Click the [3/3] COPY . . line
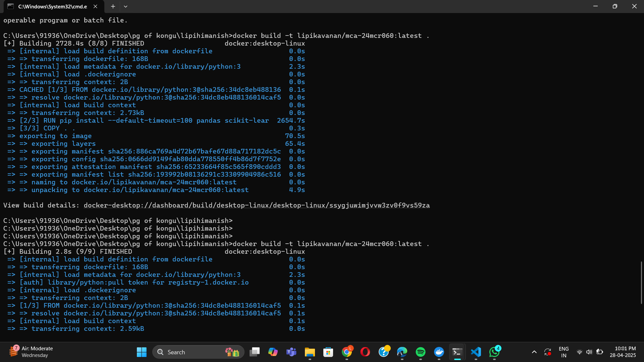This screenshot has width=644, height=362. pos(156,128)
